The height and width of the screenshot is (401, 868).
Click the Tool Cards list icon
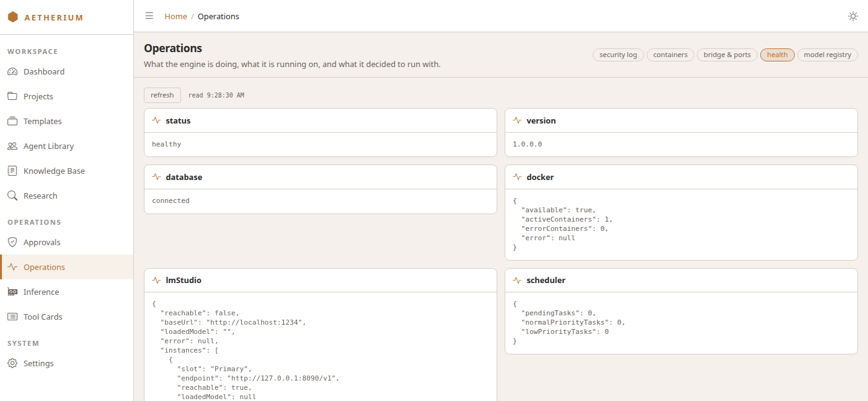pyautogui.click(x=12, y=317)
